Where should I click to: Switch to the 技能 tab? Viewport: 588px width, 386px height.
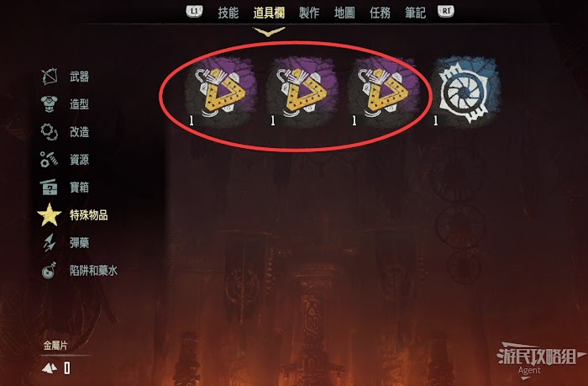tap(228, 13)
